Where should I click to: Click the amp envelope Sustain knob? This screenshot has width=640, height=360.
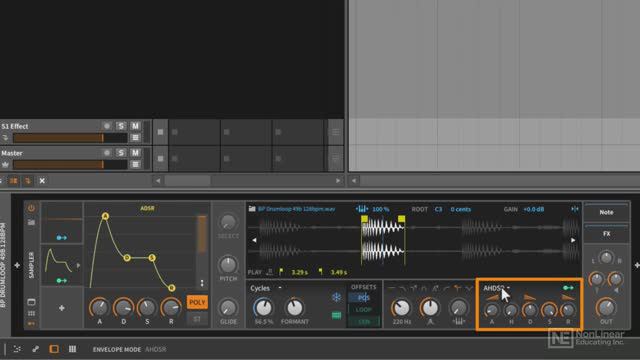click(549, 311)
